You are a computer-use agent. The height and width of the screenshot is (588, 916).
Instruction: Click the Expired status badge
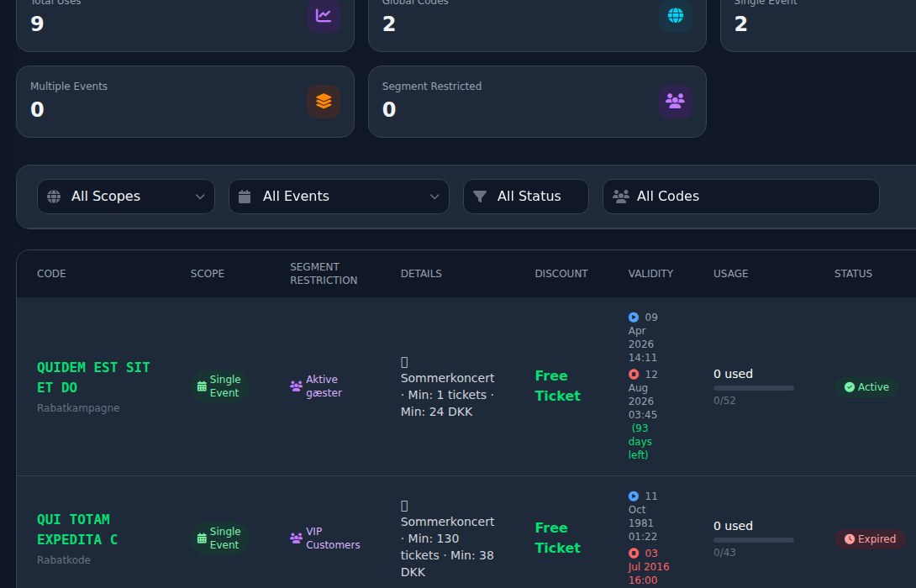pyautogui.click(x=871, y=539)
